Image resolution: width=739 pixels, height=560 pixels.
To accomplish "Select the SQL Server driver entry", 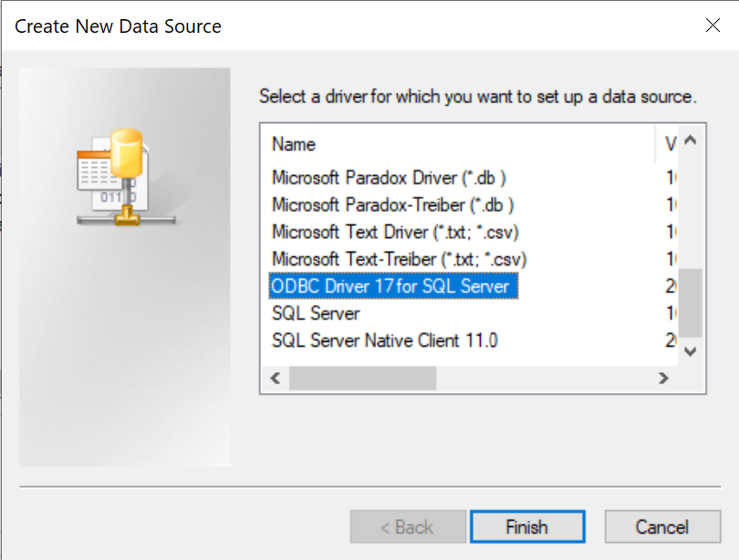I will pyautogui.click(x=316, y=314).
